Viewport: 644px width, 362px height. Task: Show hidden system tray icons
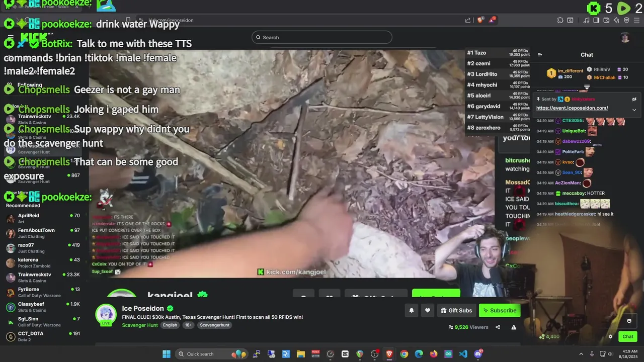tap(581, 354)
